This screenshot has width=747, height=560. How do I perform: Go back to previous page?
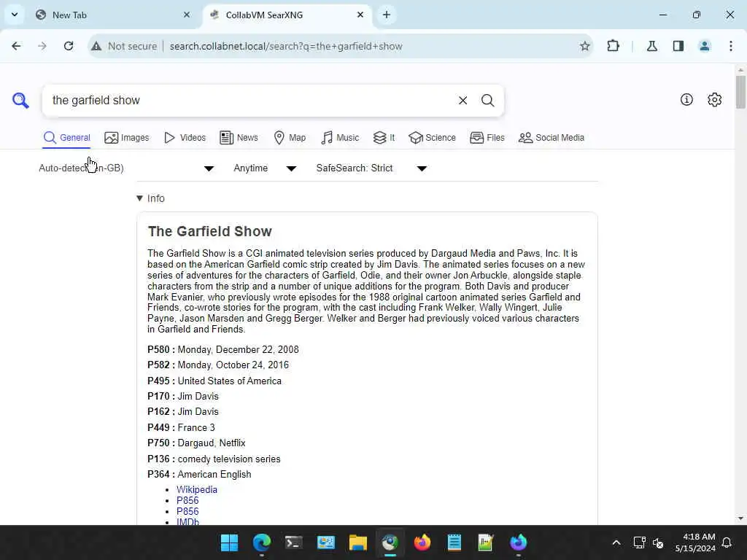16,46
